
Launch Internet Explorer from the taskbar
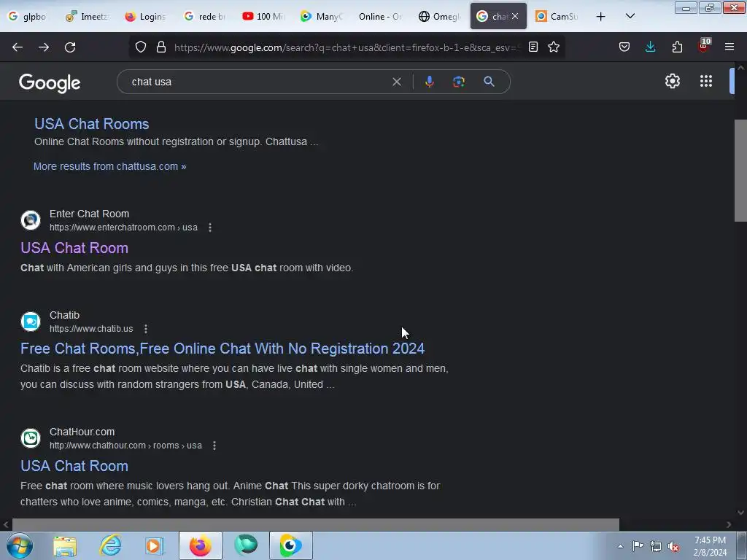(111, 545)
